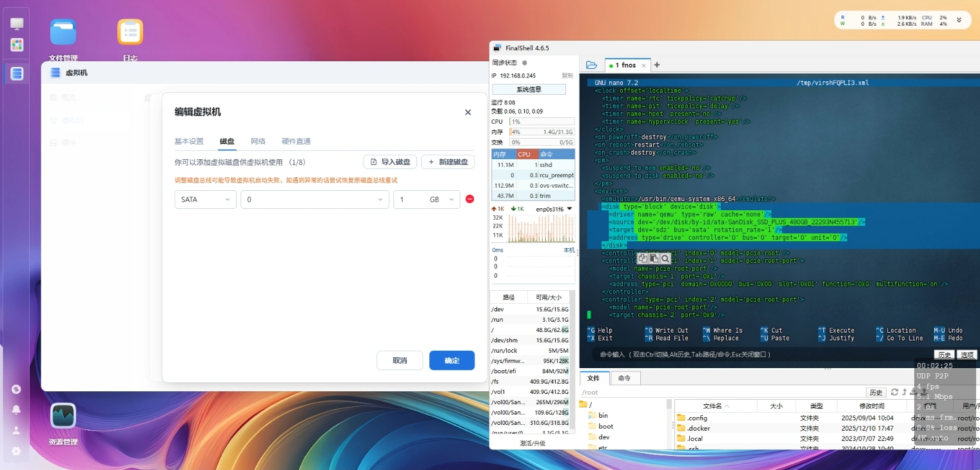Screen dimensions: 980x470
Task: Expand the disk selection dropdown showing 0
Action: (315, 200)
